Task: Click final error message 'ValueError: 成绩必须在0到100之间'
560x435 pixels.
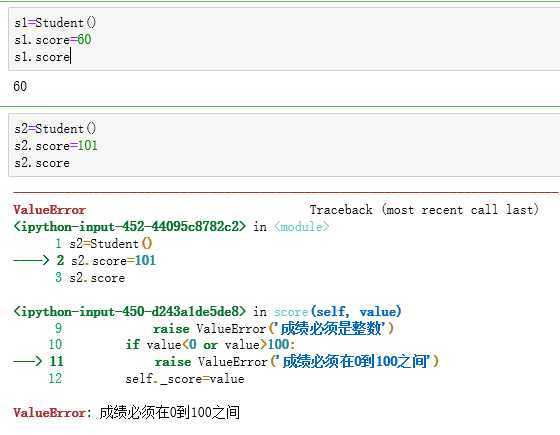Action: [126, 412]
